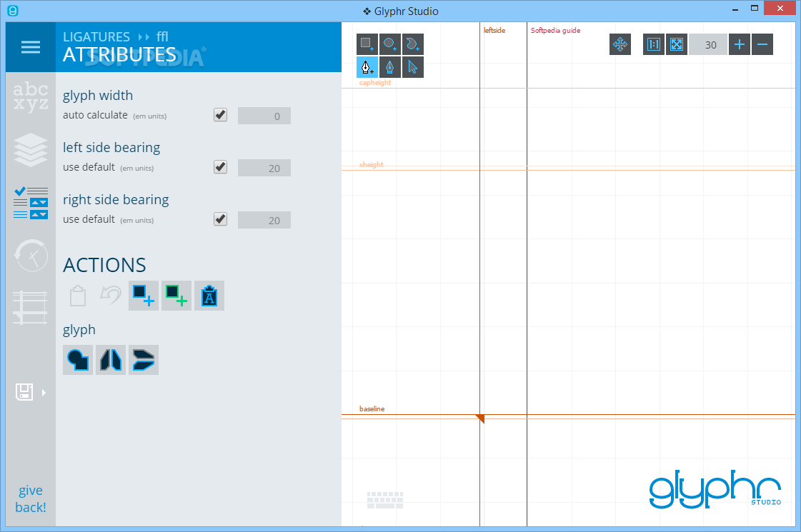This screenshot has height=532, width=801.
Task: Click the glyph width value field
Action: pos(264,116)
